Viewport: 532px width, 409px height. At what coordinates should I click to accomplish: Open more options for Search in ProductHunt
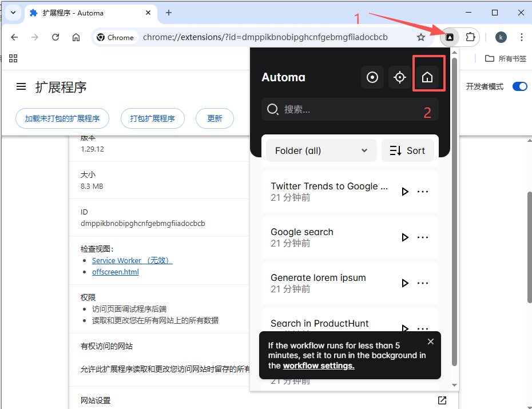423,328
